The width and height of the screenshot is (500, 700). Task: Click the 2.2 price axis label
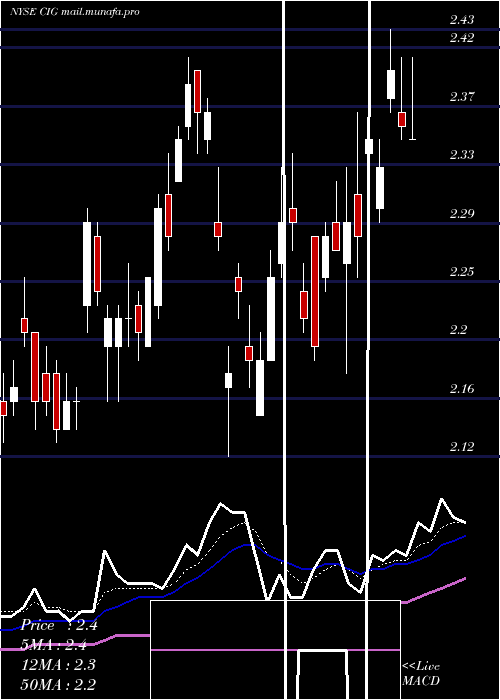pos(458,330)
